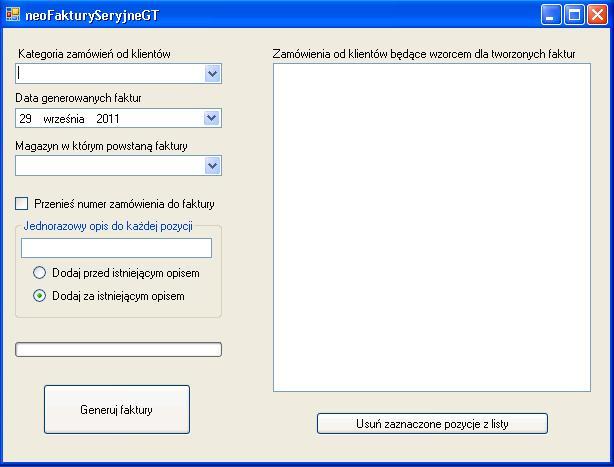
Task: Click the Zamówienia od klientów będące wzorcem label
Action: coord(424,54)
